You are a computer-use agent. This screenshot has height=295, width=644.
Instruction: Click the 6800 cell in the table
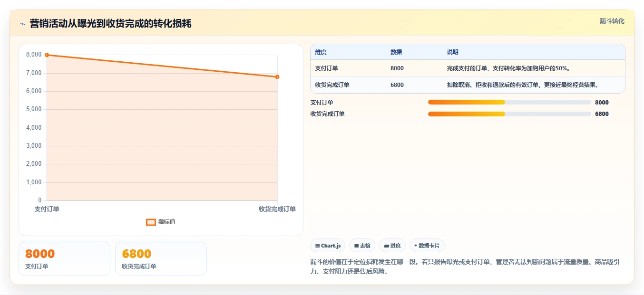[397, 85]
